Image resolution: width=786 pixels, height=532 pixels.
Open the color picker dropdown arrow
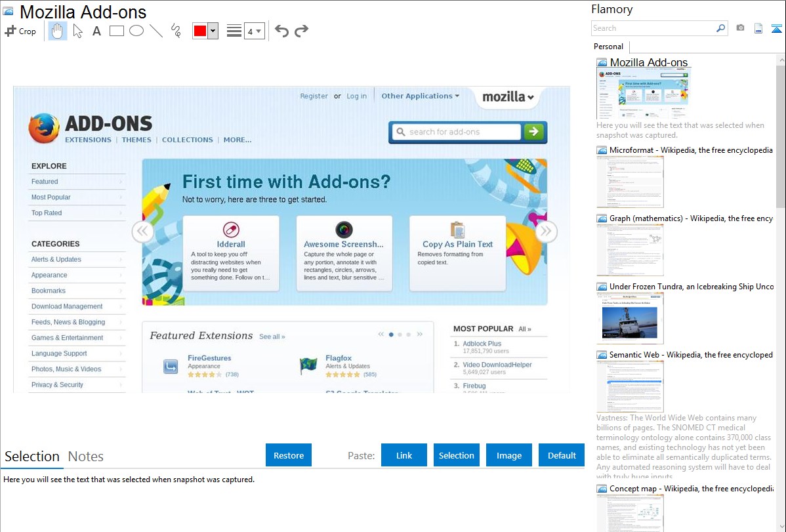[213, 31]
